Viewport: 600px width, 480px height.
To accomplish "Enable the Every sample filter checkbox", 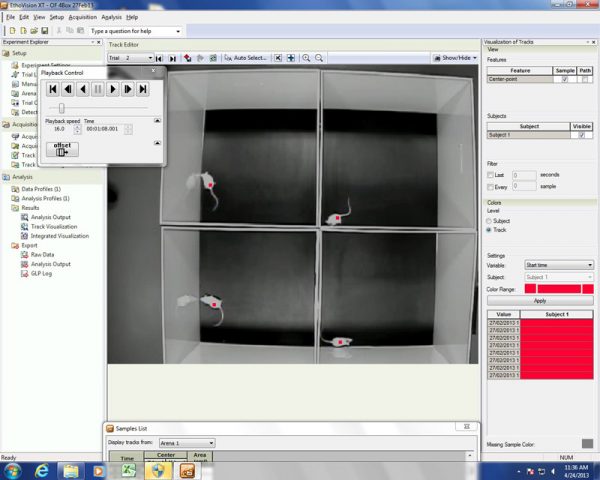I will (x=490, y=187).
